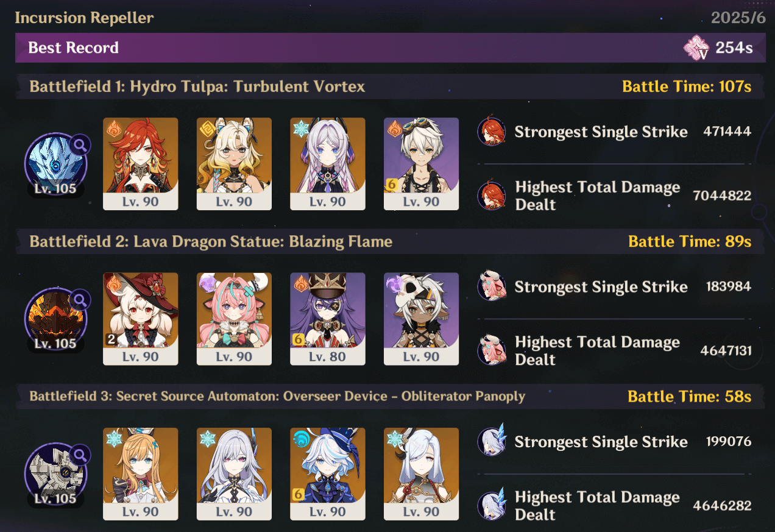Click the magnifier on the Hydro Tulpa icon
This screenshot has height=532, width=775.
(80, 145)
